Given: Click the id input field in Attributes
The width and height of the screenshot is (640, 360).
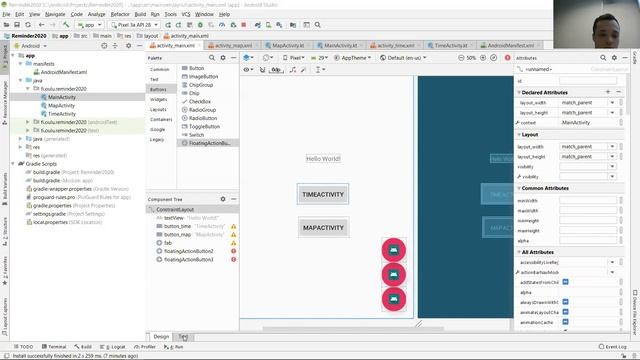Looking at the screenshot, I should (x=588, y=81).
